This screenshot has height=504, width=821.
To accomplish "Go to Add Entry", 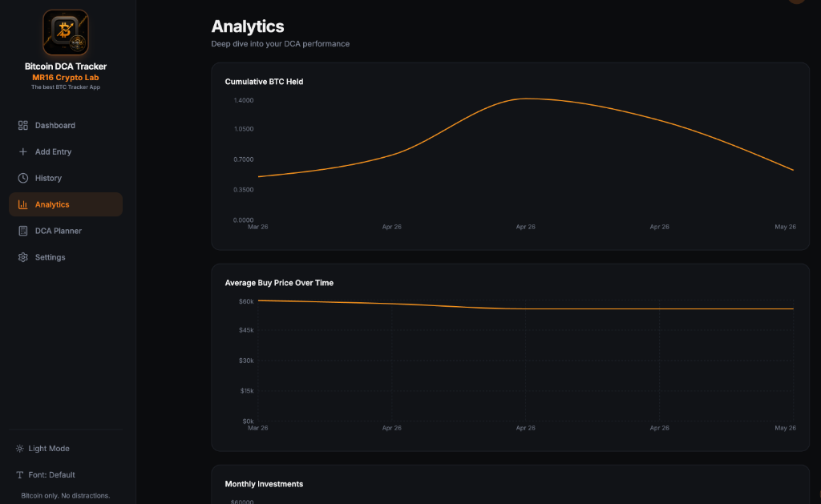I will coord(66,151).
